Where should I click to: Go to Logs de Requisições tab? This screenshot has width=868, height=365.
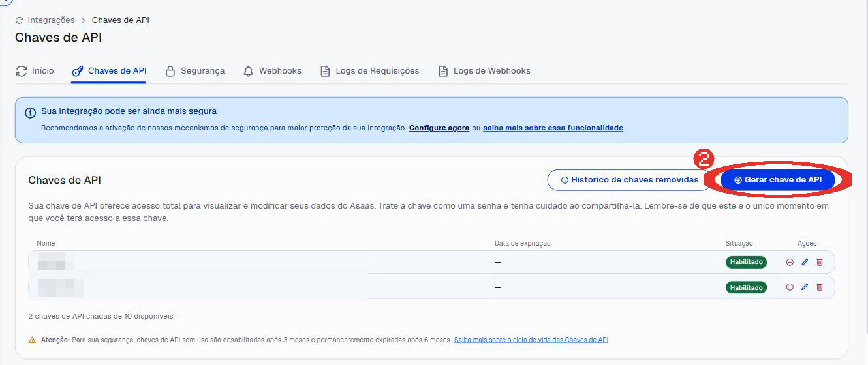369,71
